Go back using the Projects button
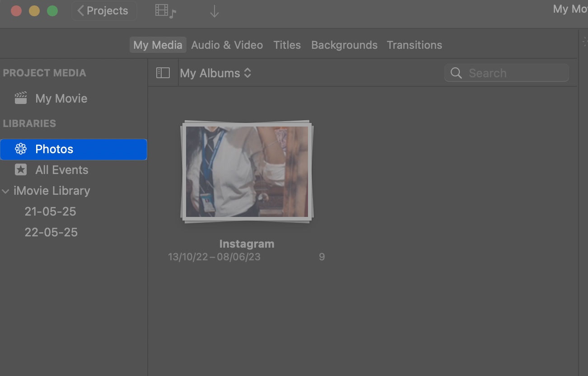 pos(104,10)
